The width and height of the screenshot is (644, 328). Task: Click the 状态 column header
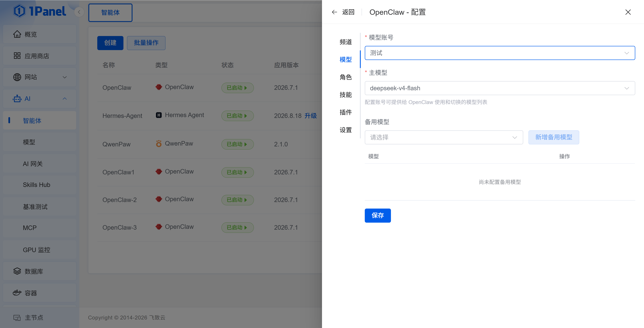(x=228, y=65)
